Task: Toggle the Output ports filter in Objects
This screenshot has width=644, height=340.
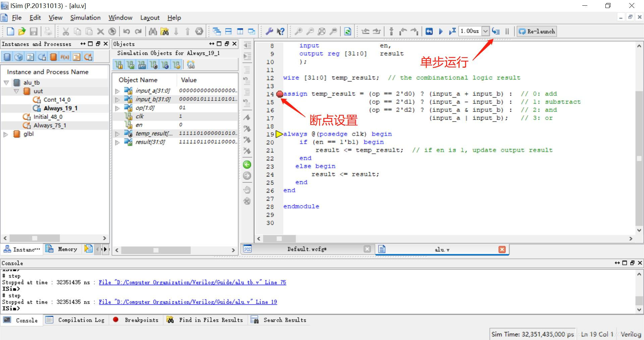Action: click(130, 65)
